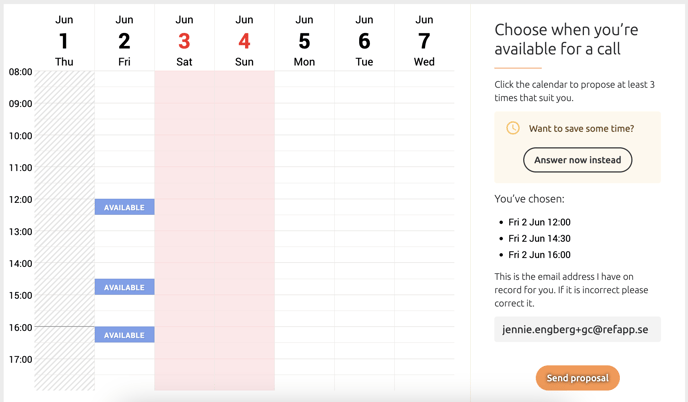Click the red Jun 4 Sun header

[244, 40]
